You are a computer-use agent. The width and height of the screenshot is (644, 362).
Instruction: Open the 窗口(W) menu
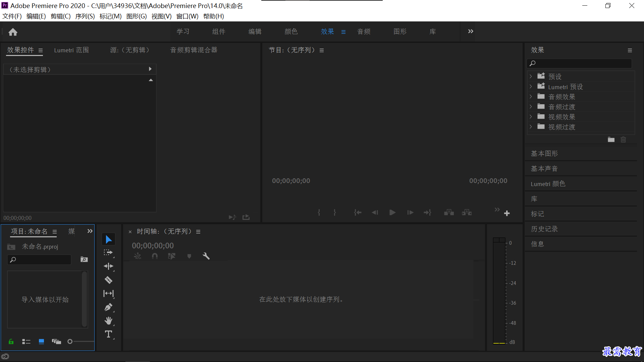coord(187,16)
